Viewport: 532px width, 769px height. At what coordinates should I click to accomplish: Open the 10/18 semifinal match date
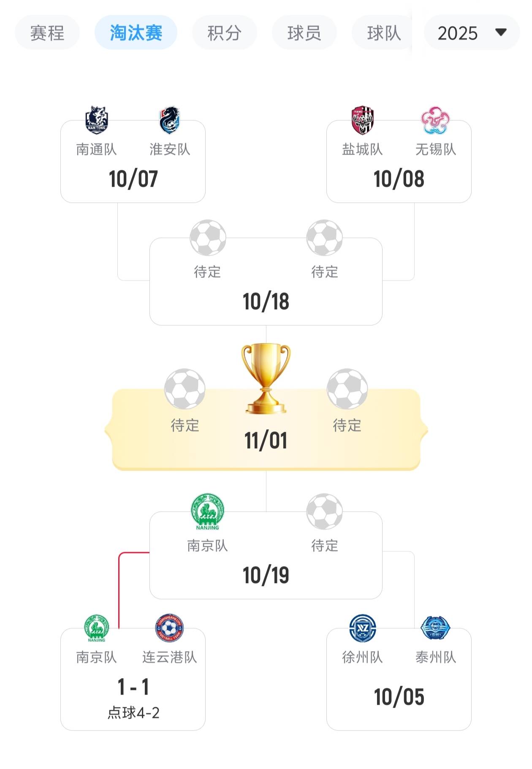(266, 301)
